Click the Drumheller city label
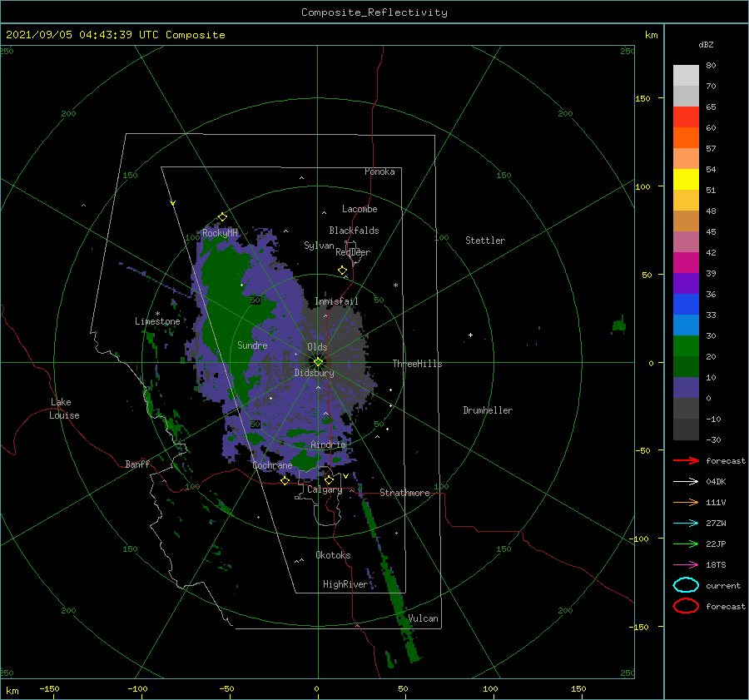 488,410
